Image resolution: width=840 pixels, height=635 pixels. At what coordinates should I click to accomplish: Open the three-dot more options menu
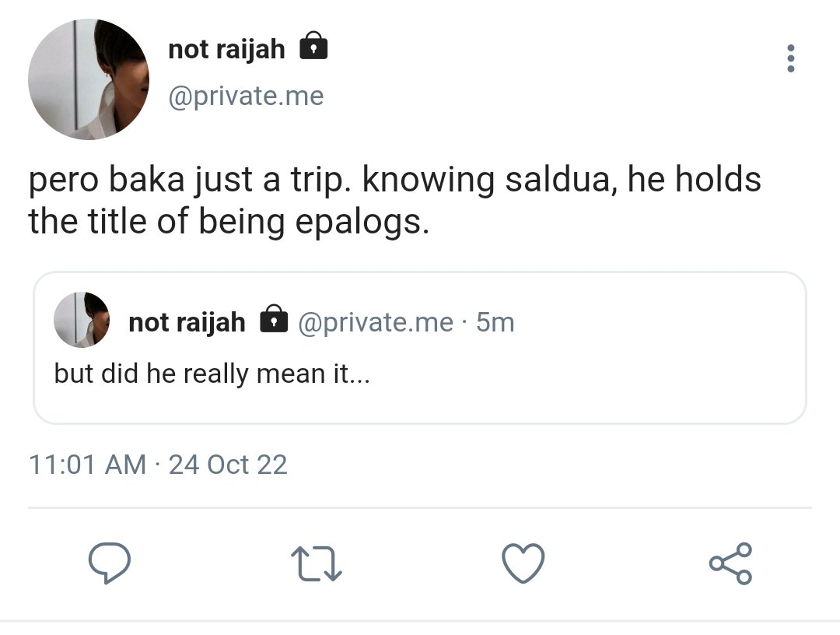pyautogui.click(x=790, y=58)
